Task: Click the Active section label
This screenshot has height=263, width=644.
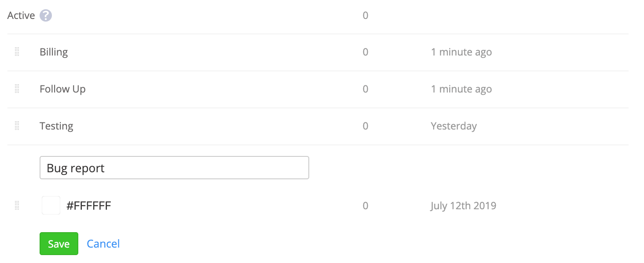Action: 21,16
